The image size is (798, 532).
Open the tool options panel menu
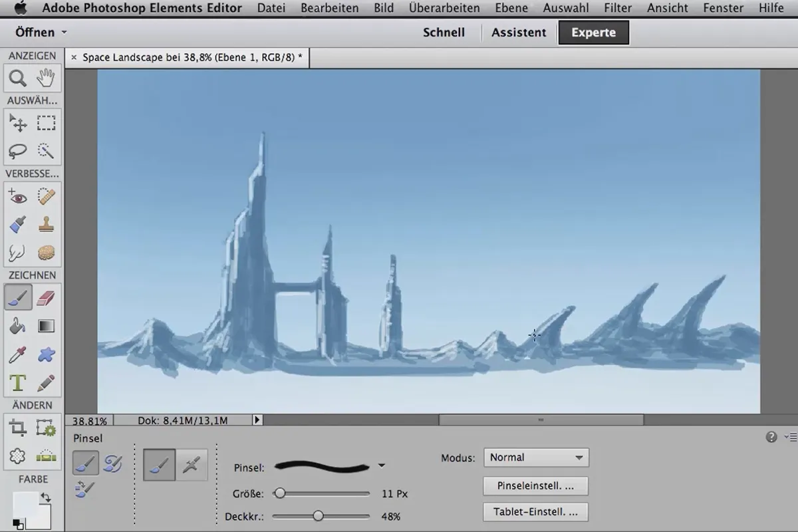click(790, 437)
